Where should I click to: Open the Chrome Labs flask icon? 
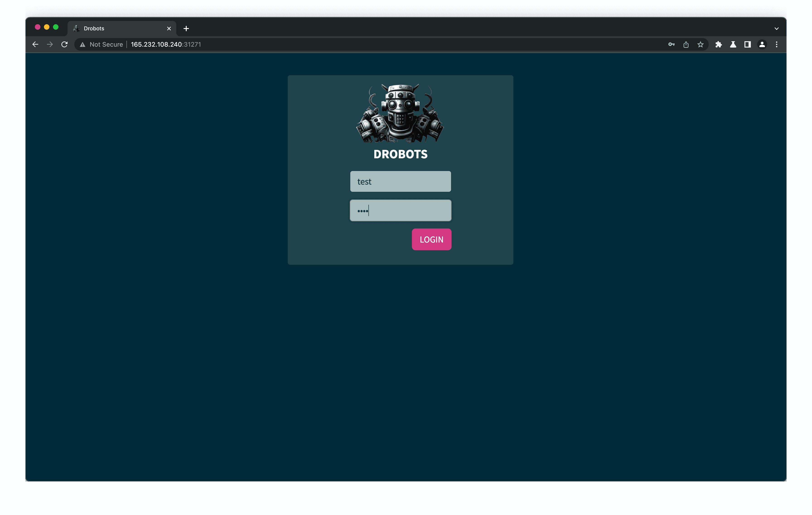tap(733, 44)
